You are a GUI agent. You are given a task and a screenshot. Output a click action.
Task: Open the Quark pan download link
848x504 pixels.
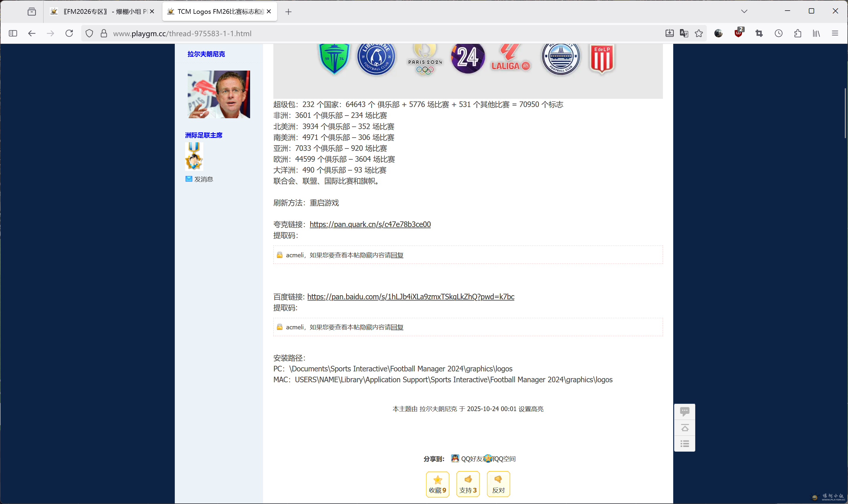coord(370,224)
